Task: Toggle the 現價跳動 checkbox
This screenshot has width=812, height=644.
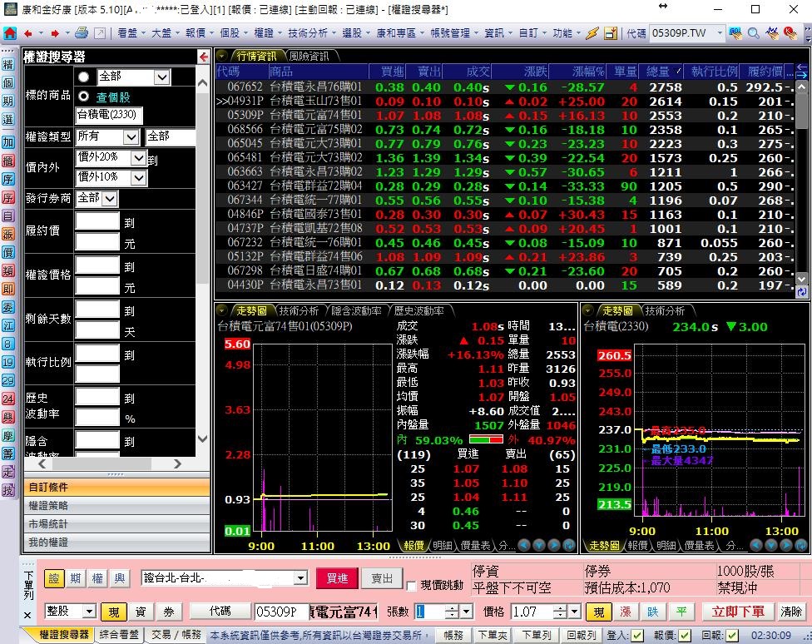Action: coord(412,586)
